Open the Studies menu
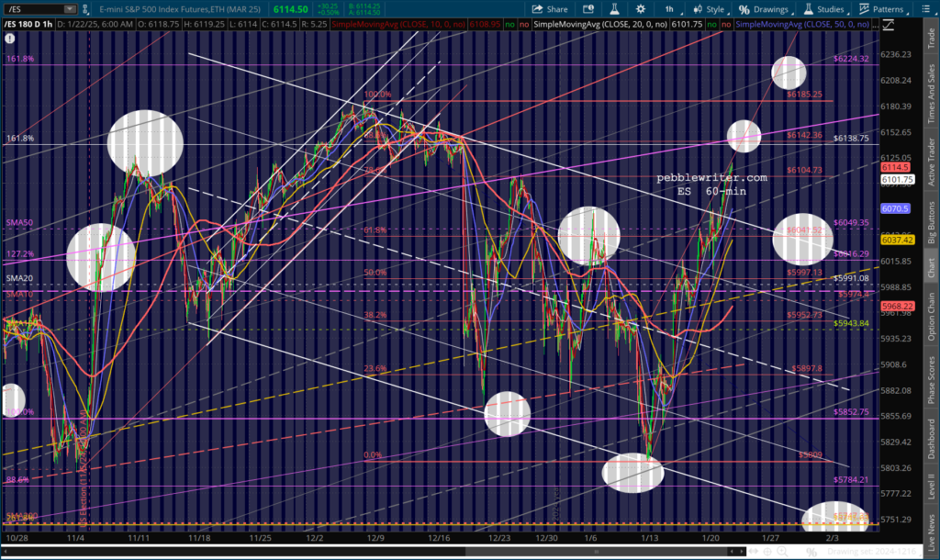 point(825,9)
